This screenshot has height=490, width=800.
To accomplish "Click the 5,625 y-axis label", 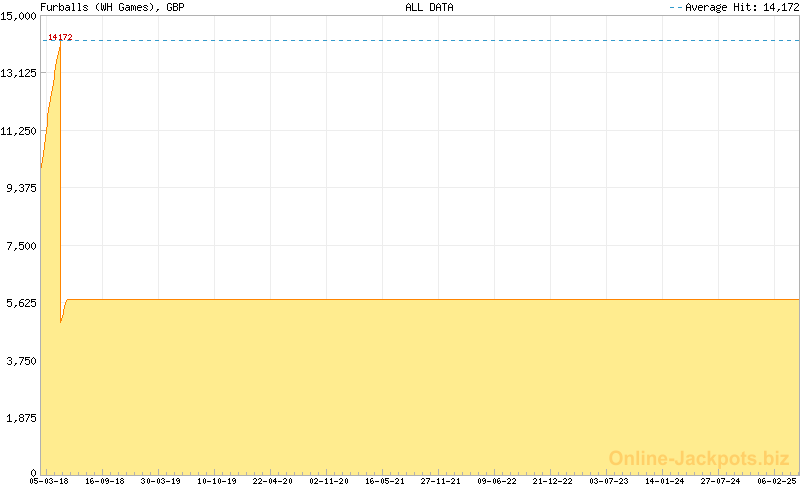I will (x=21, y=303).
